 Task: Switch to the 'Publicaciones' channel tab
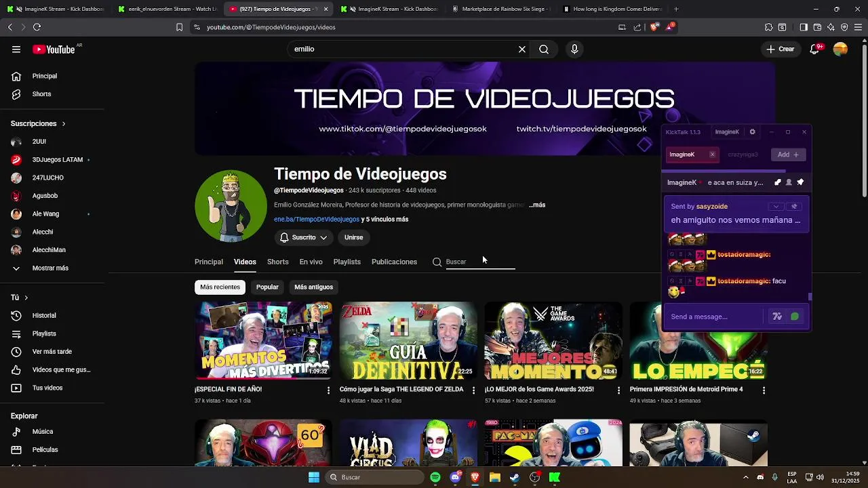click(x=394, y=262)
